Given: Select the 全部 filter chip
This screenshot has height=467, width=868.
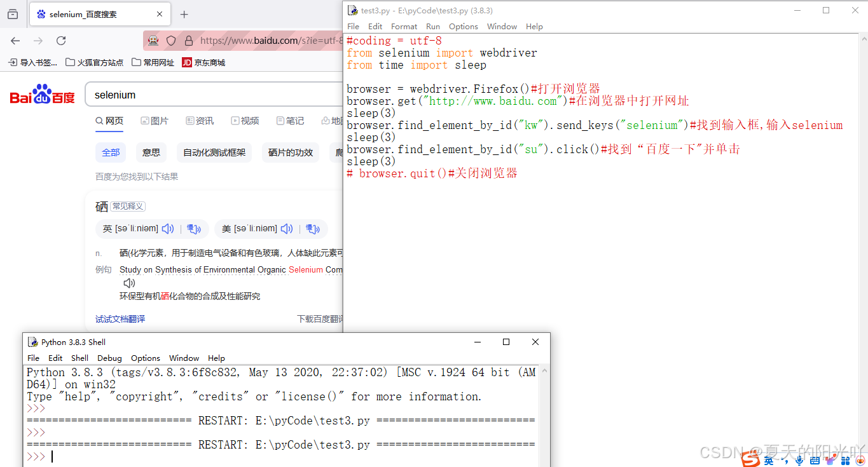Looking at the screenshot, I should pyautogui.click(x=111, y=152).
